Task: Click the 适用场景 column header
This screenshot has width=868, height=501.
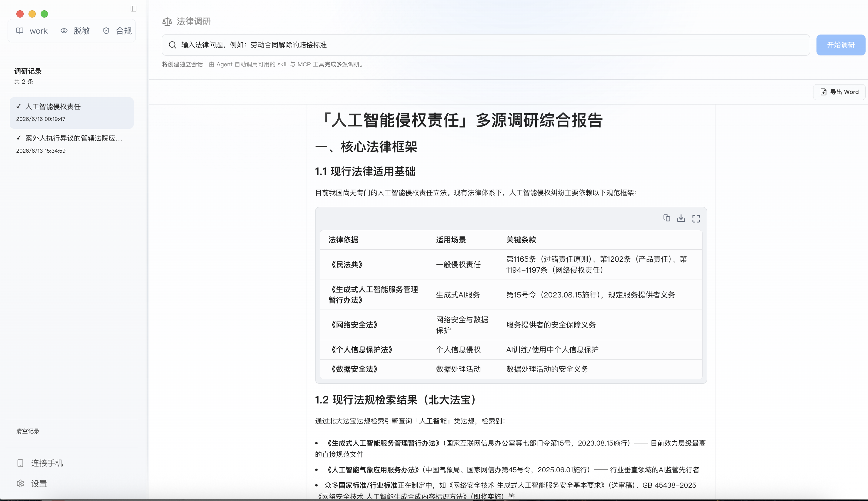Action: tap(451, 240)
